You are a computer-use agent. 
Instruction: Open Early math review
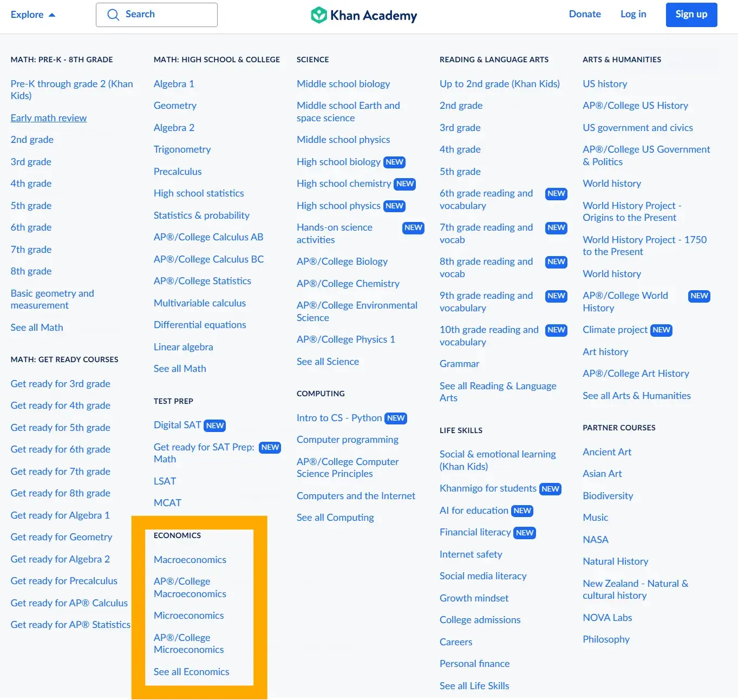point(49,118)
